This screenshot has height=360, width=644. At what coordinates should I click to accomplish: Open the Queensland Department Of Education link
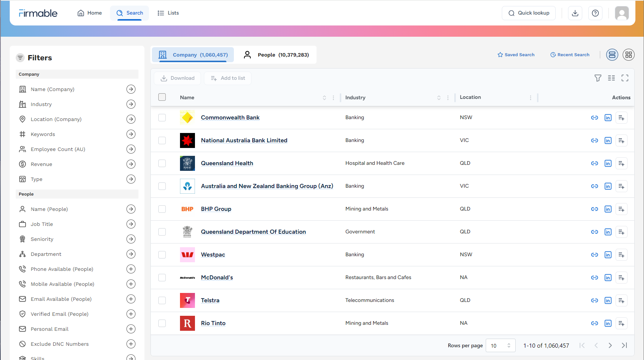tap(253, 232)
